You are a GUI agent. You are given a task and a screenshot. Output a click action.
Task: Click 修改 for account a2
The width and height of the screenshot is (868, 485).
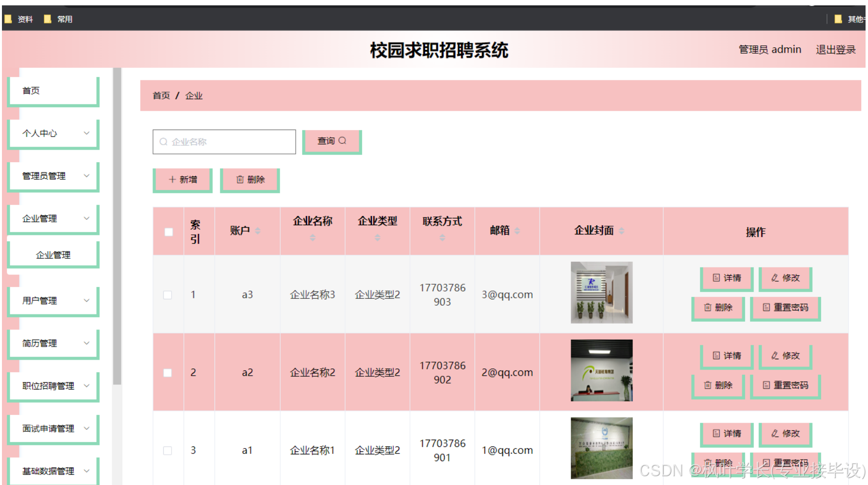point(785,356)
